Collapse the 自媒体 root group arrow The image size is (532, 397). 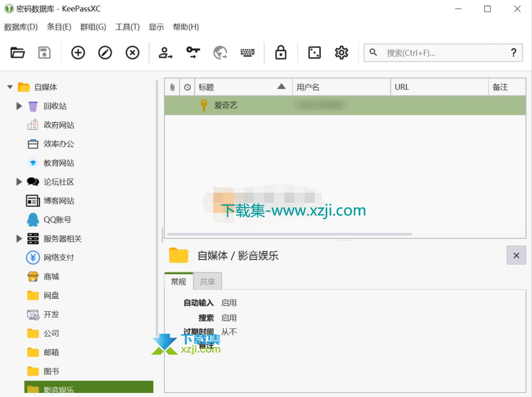pyautogui.click(x=10, y=87)
